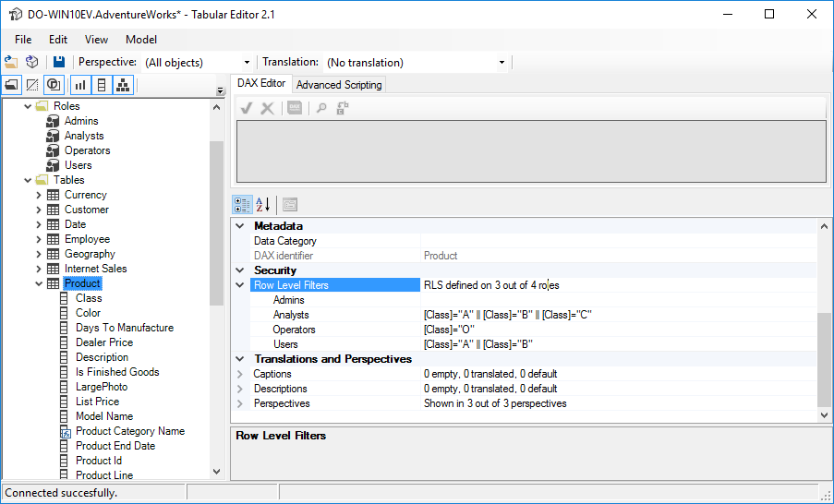Open the Edit menu

pyautogui.click(x=58, y=40)
